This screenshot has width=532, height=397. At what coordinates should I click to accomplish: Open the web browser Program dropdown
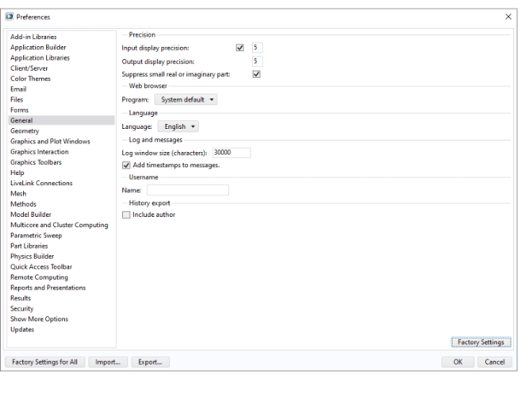tap(186, 100)
